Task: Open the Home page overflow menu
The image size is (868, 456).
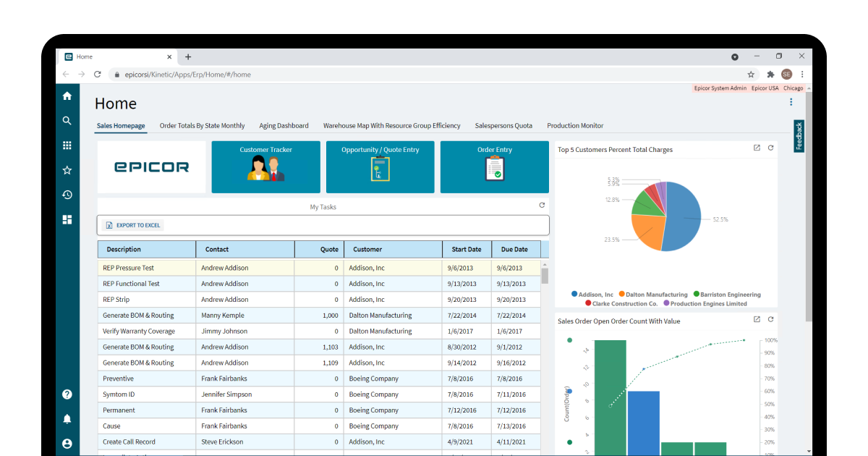Action: click(x=791, y=102)
